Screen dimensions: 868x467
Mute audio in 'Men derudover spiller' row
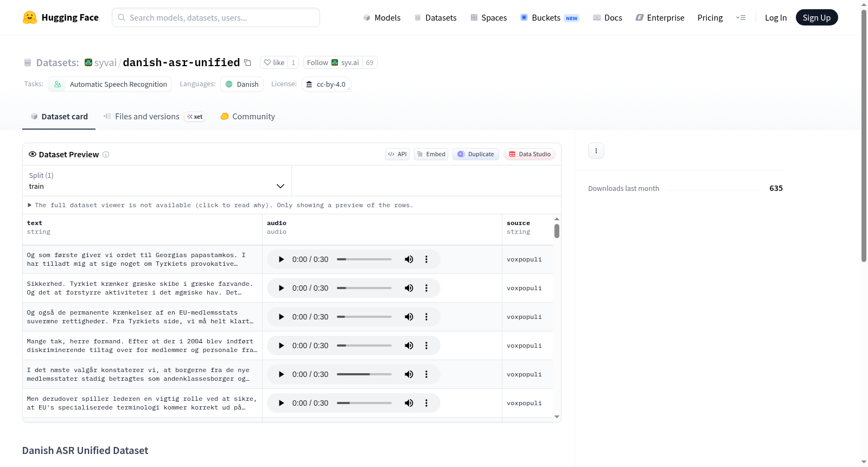point(409,403)
